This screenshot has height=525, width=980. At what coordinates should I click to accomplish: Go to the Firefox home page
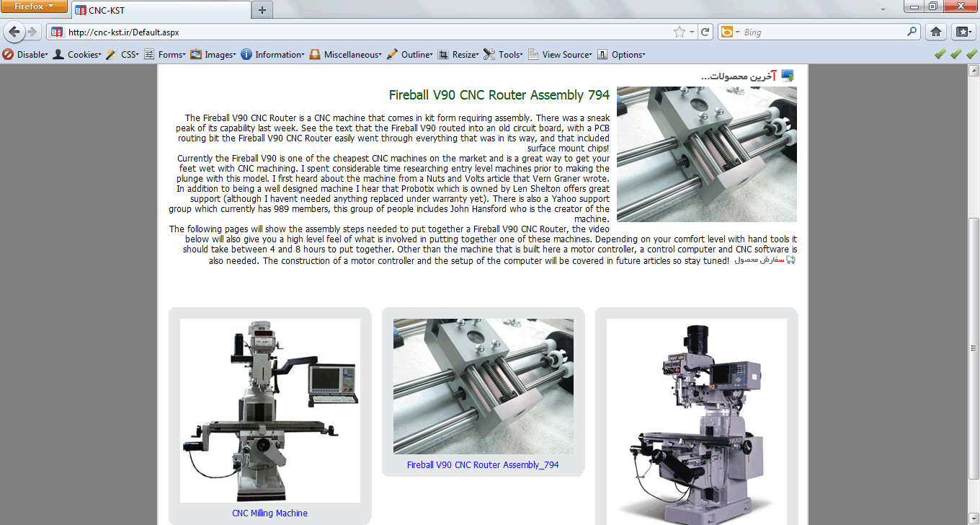[935, 32]
